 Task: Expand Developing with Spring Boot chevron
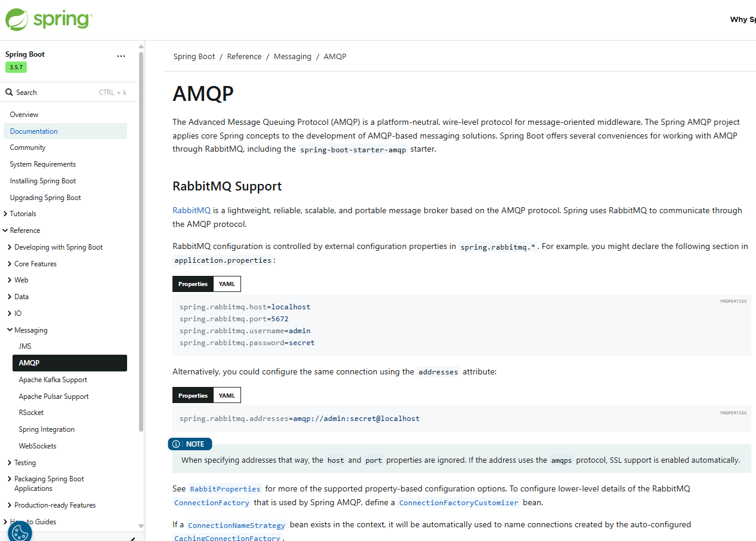click(10, 247)
